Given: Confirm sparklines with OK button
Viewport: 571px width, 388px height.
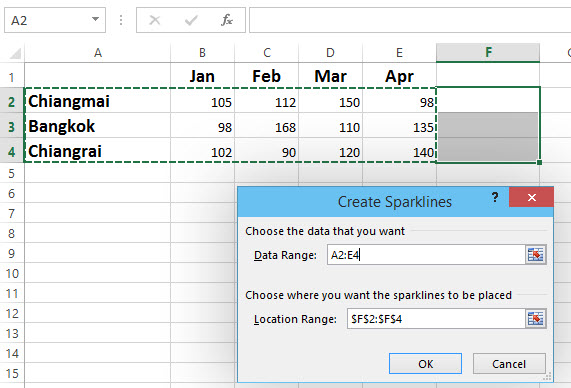Looking at the screenshot, I should click(x=425, y=363).
